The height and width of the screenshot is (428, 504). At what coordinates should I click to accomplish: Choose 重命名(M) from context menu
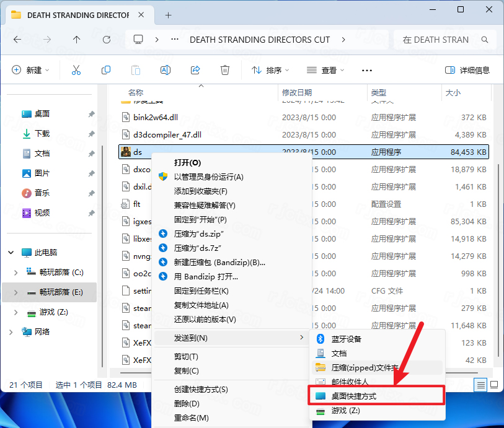[231, 417]
